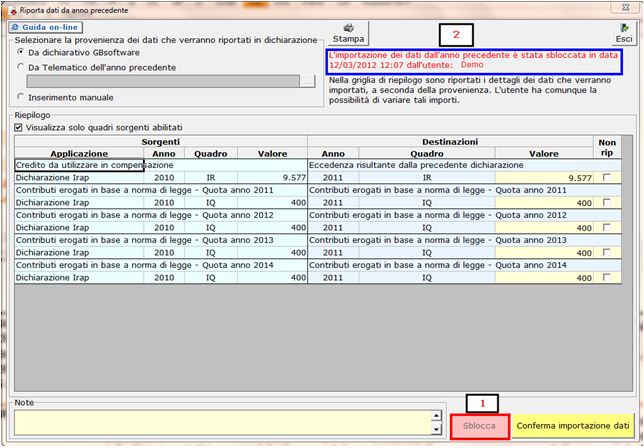Click the Note scroll down arrow
This screenshot has width=644, height=448.
coord(436,429)
